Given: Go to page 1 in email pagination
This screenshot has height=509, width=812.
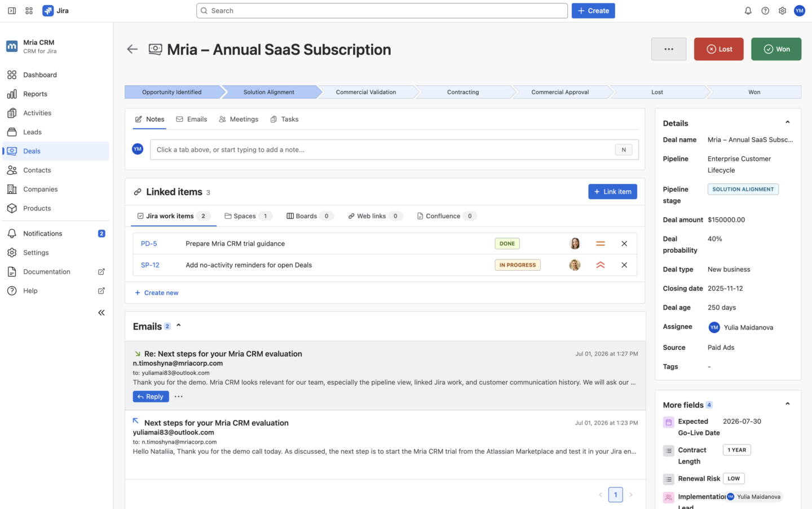Looking at the screenshot, I should [616, 495].
